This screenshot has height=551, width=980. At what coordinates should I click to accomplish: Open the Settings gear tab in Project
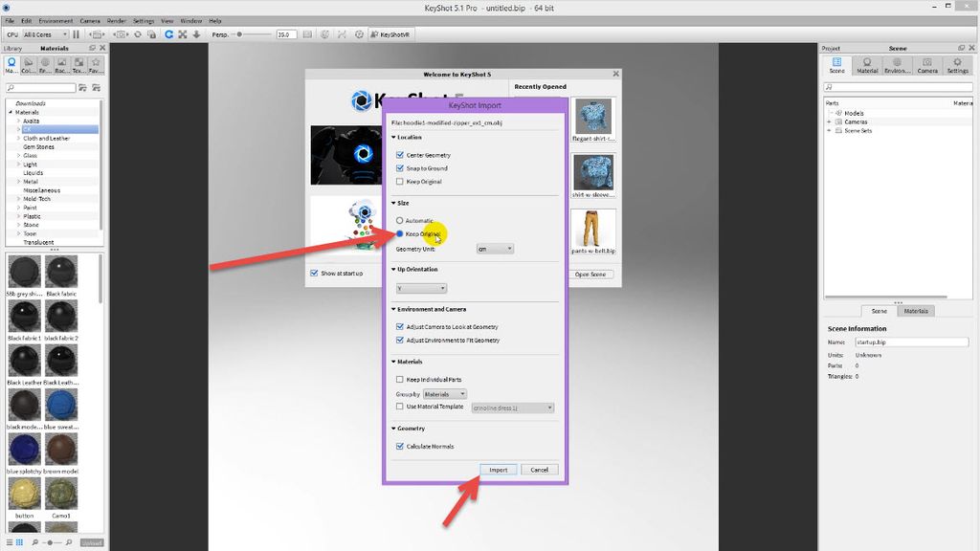pyautogui.click(x=957, y=65)
